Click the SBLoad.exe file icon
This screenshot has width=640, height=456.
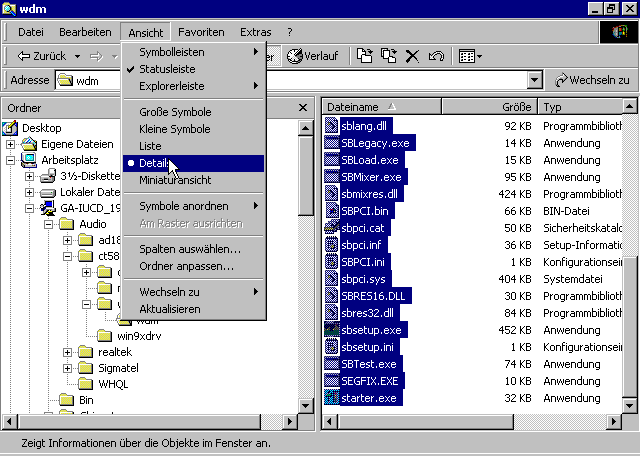[x=331, y=160]
